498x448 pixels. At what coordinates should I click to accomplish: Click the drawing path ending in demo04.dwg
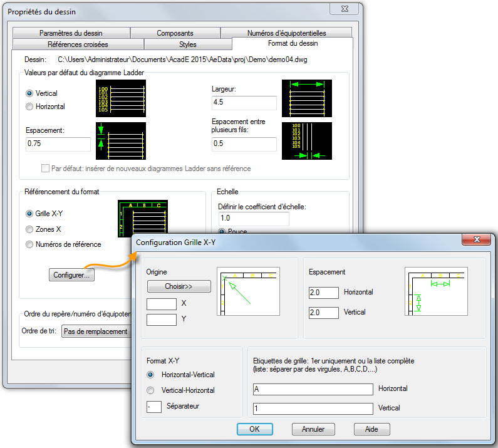[x=182, y=60]
